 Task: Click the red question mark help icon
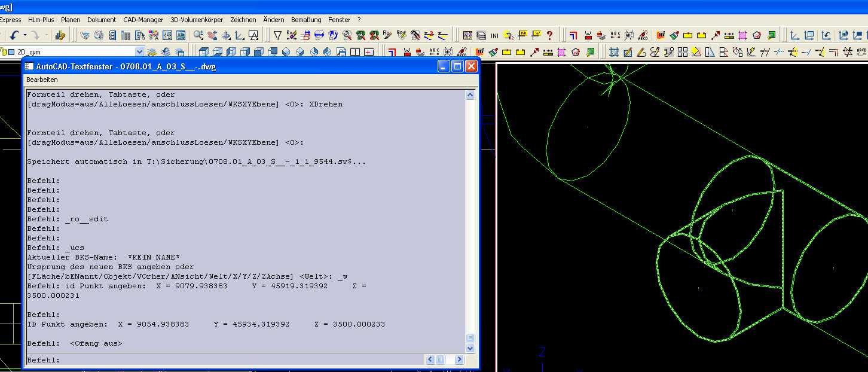click(549, 35)
